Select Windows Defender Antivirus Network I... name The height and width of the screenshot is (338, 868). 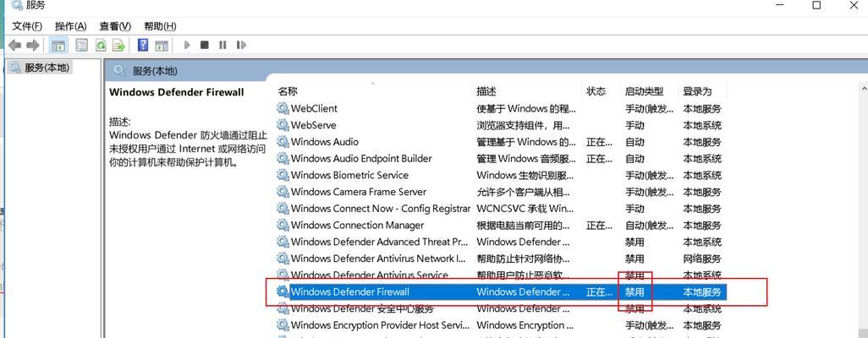[379, 259]
